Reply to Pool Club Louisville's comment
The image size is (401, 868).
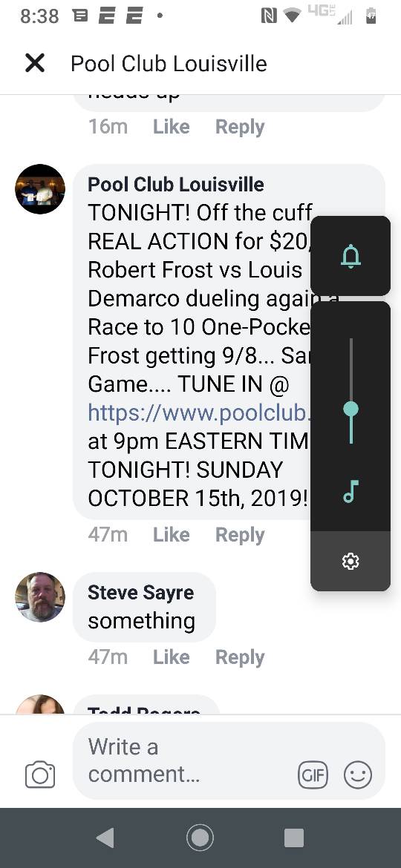pyautogui.click(x=240, y=535)
